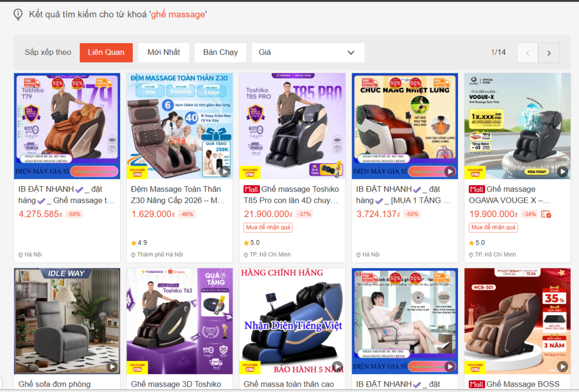Sort results by Liên Quan

click(x=106, y=52)
